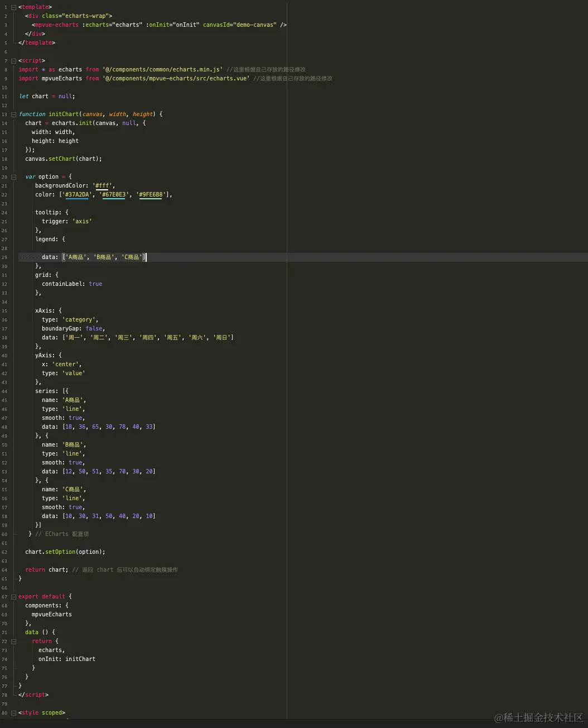The width and height of the screenshot is (588, 728).
Task: Click the 'center' value under yAxis
Action: 66,365
